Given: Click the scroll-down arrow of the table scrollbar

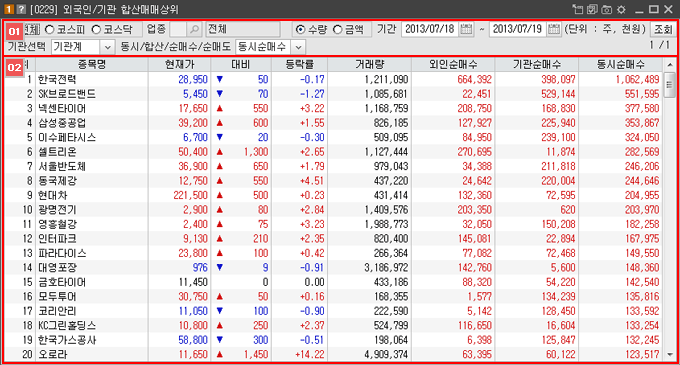Looking at the screenshot, I should (670, 355).
